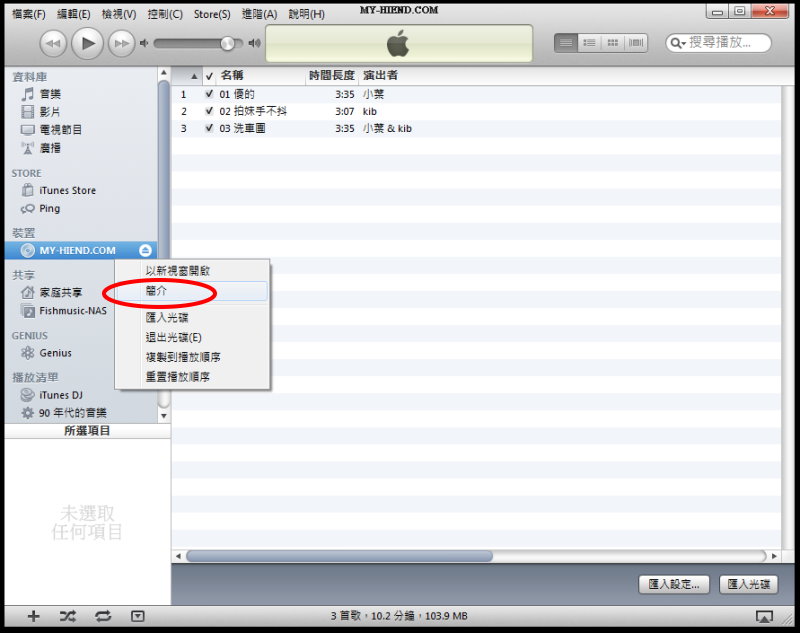This screenshot has height=633, width=800.
Task: Select 簡介 from the context menu
Action: (x=157, y=290)
